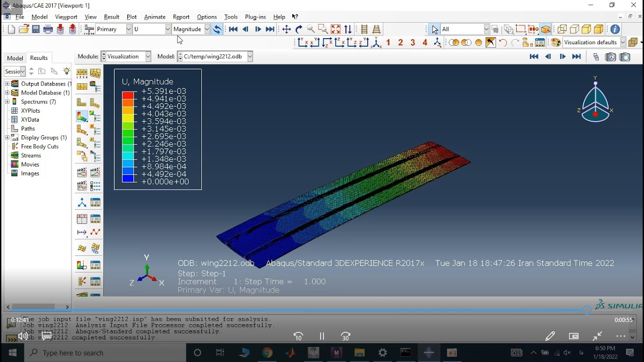Switch to the Results tab
This screenshot has width=644, height=362.
tap(39, 58)
